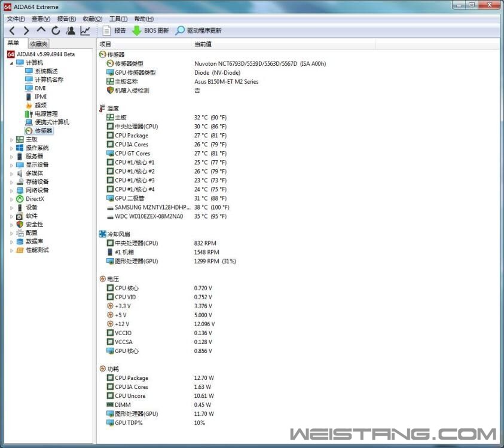Click the 配置 configuration icon
This screenshot has height=448, width=504.
[20, 233]
